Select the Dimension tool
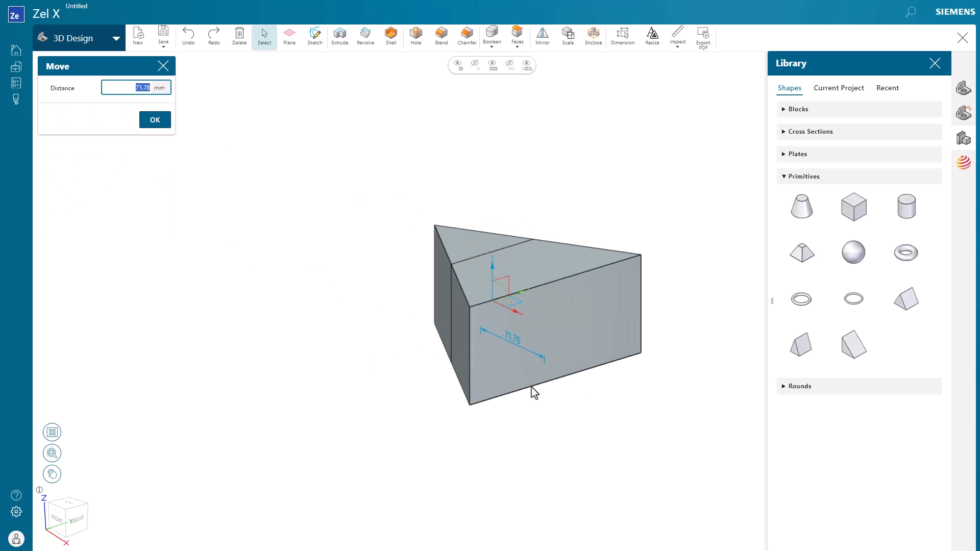 pyautogui.click(x=623, y=36)
